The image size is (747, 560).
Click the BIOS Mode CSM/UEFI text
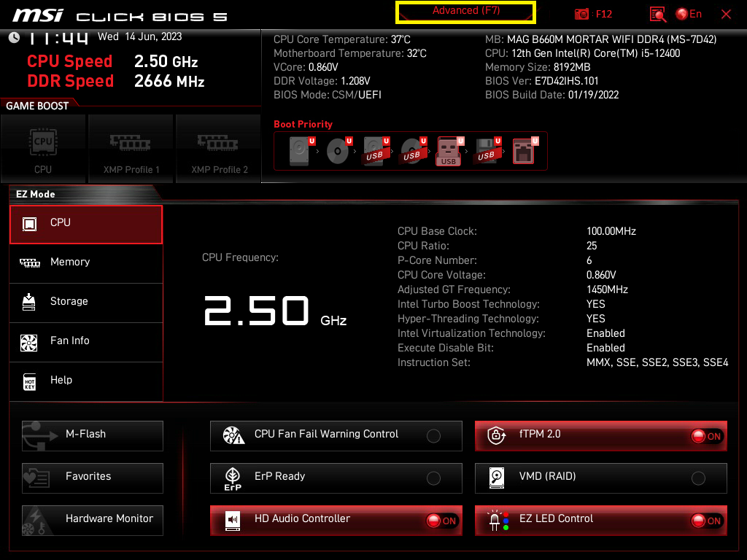[x=328, y=95]
